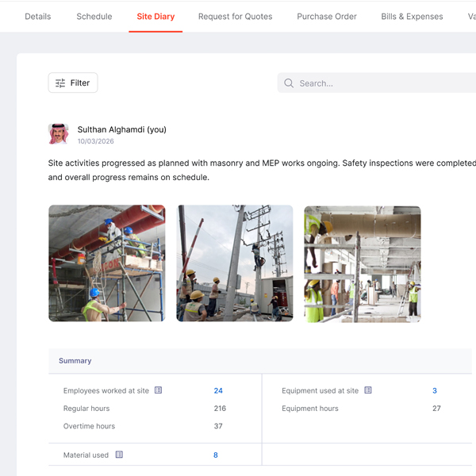The width and height of the screenshot is (476, 476).
Task: Select the Site Diary tab
Action: pos(155,17)
